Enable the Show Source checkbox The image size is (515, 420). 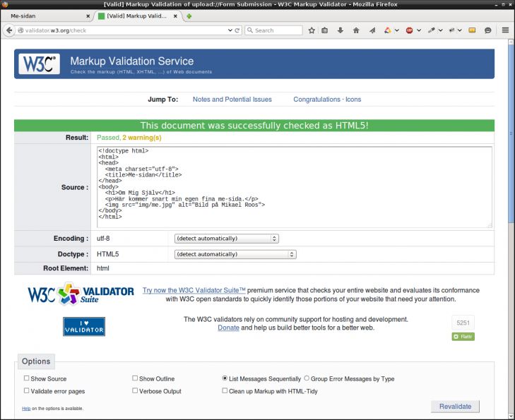point(26,378)
